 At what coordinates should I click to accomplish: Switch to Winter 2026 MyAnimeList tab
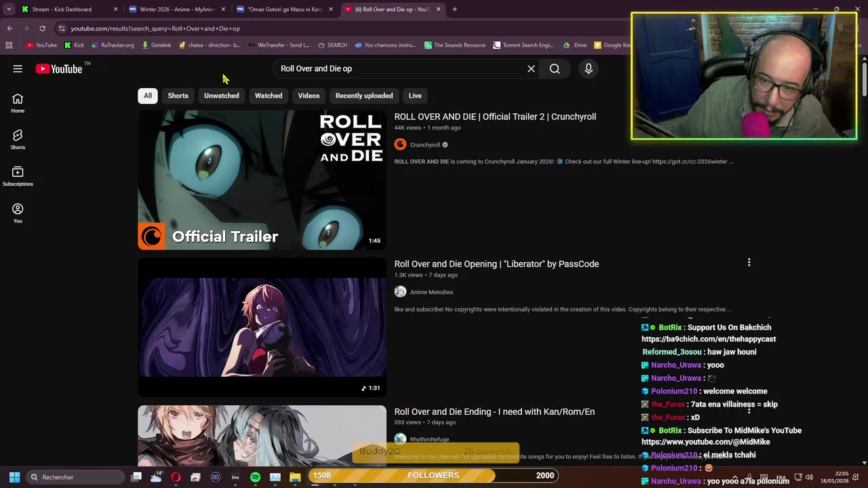click(x=176, y=9)
